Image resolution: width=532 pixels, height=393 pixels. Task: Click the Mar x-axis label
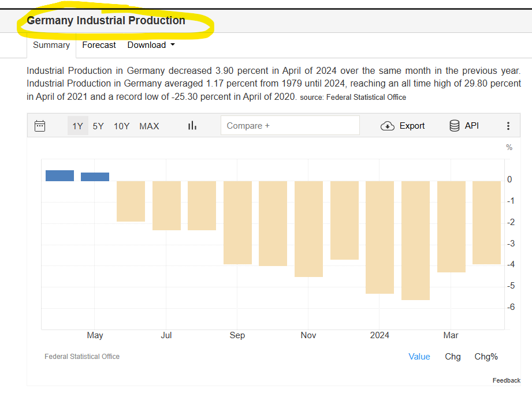pyautogui.click(x=451, y=335)
